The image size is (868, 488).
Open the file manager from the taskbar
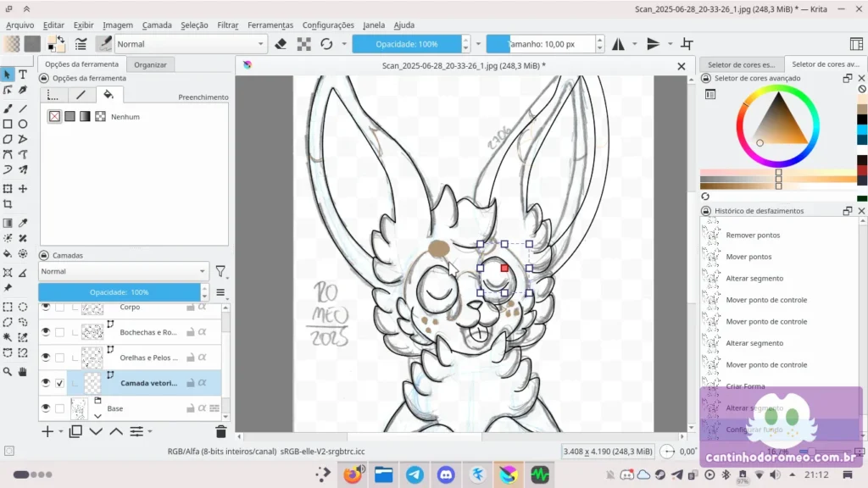384,474
